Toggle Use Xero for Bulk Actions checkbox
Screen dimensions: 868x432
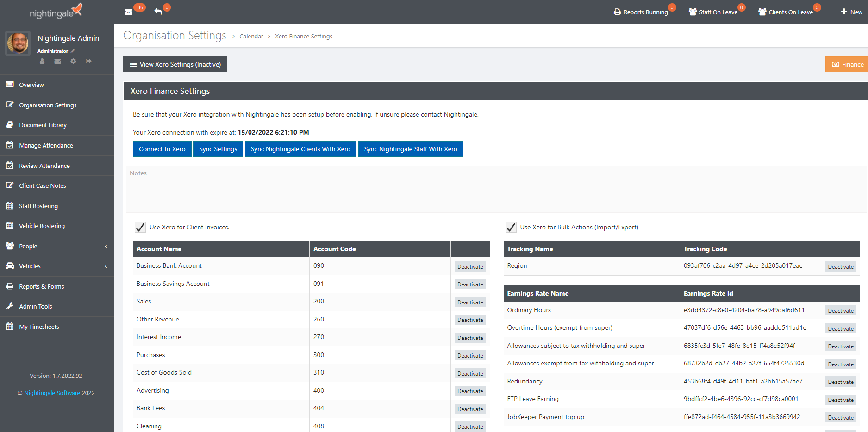511,227
